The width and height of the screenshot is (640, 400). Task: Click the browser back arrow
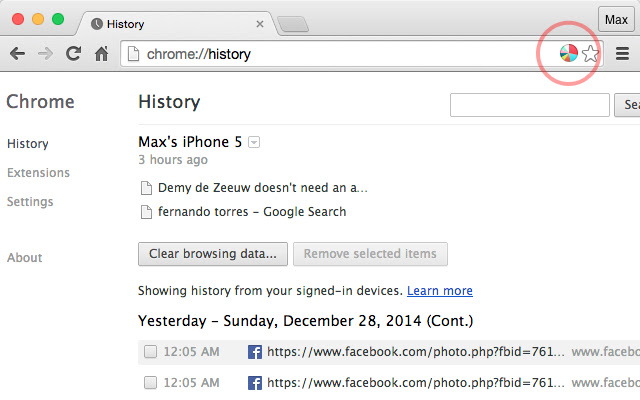point(17,54)
